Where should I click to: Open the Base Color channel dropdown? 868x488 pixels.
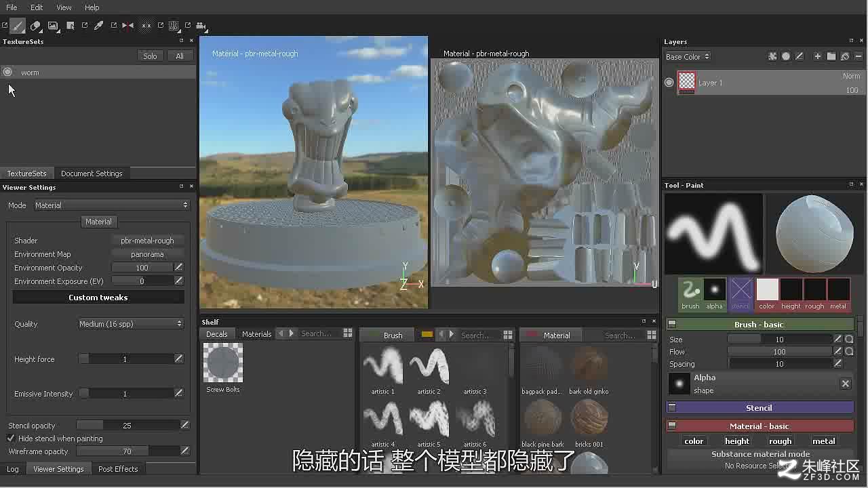[x=688, y=57]
